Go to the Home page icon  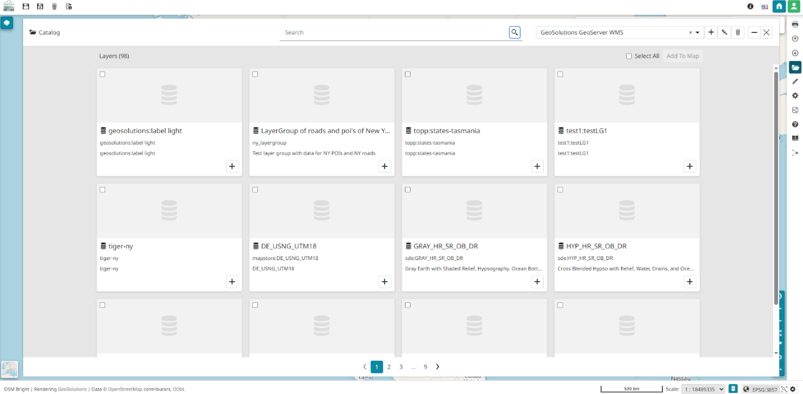click(779, 7)
